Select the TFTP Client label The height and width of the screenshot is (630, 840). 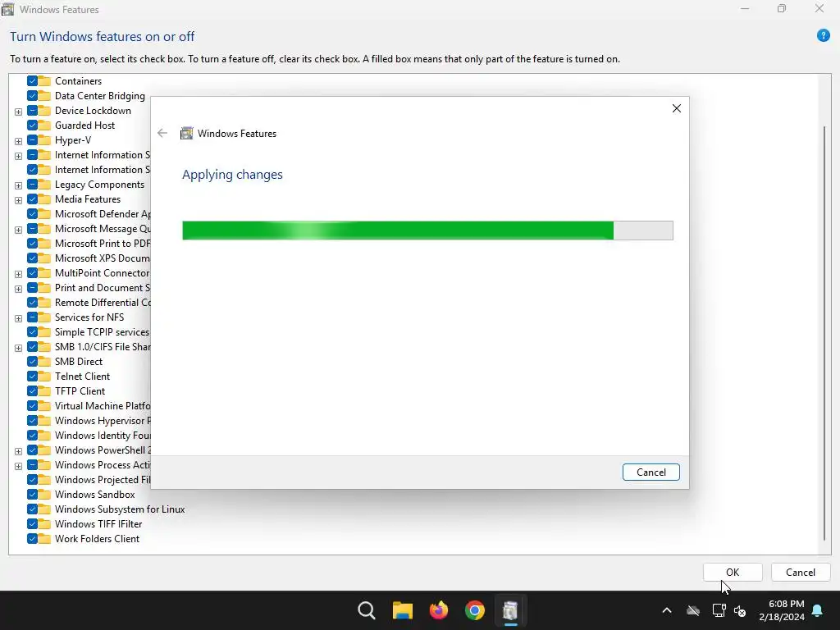(x=80, y=391)
